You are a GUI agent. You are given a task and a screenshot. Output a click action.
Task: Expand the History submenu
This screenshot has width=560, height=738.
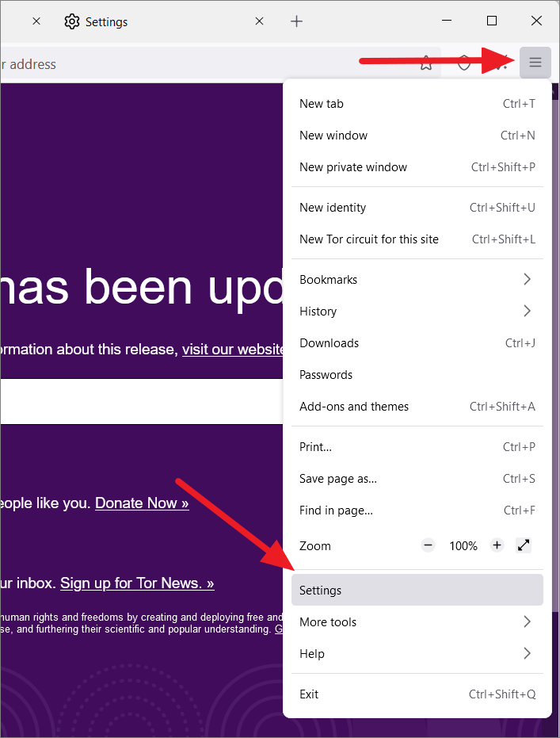[417, 311]
